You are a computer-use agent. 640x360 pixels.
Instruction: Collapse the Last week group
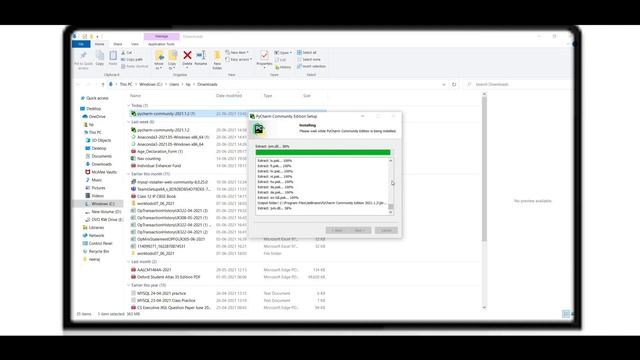pos(128,122)
